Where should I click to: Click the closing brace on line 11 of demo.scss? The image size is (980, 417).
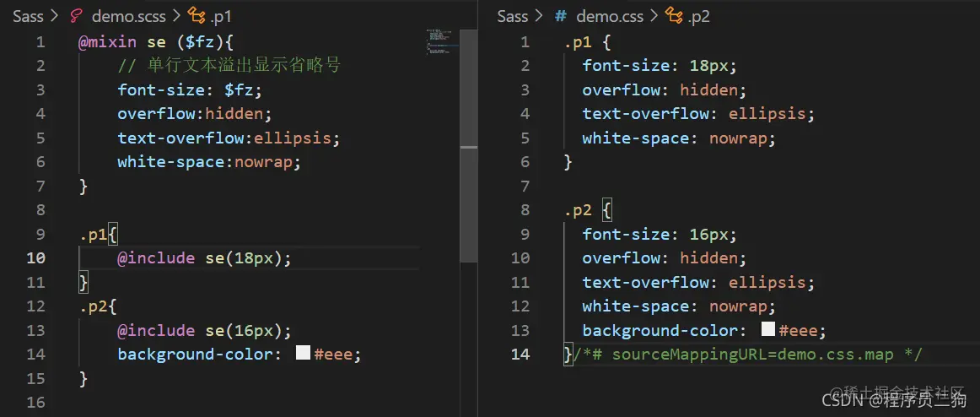click(83, 282)
